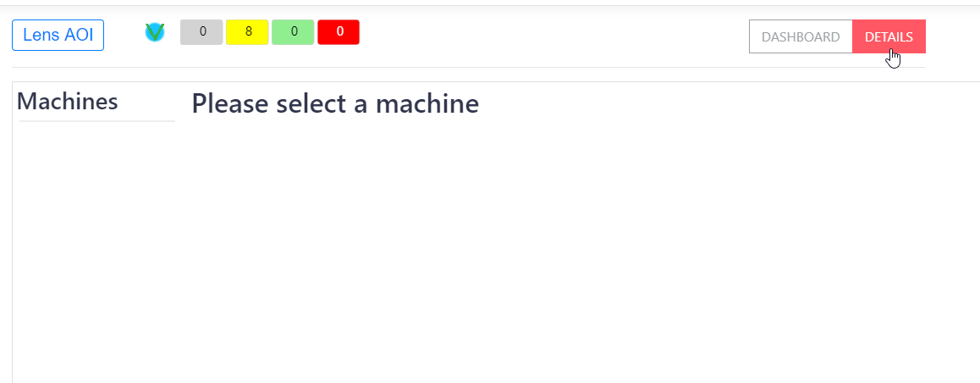Select the yellow status badge showing 8
Screen dimensions: 980x383
(247, 32)
